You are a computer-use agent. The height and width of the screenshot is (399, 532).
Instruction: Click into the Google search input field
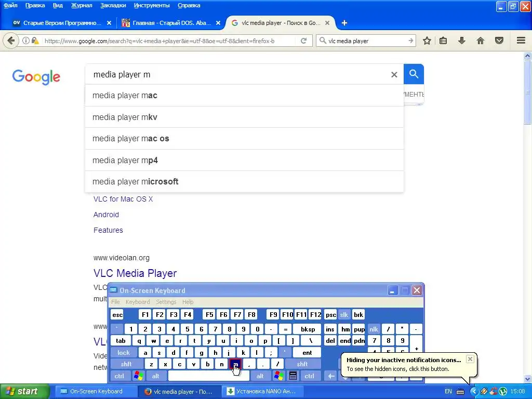237,74
